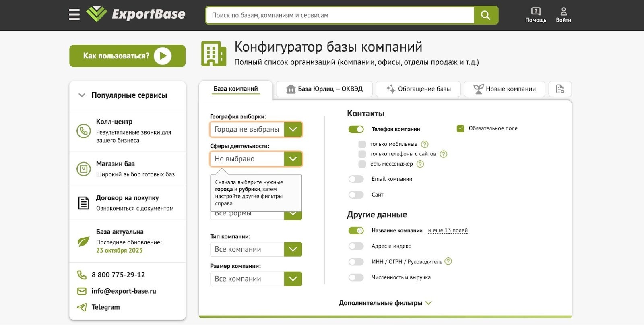644x325 pixels.
Task: Click the 'Другие данные' section heading
Action: pyautogui.click(x=377, y=215)
